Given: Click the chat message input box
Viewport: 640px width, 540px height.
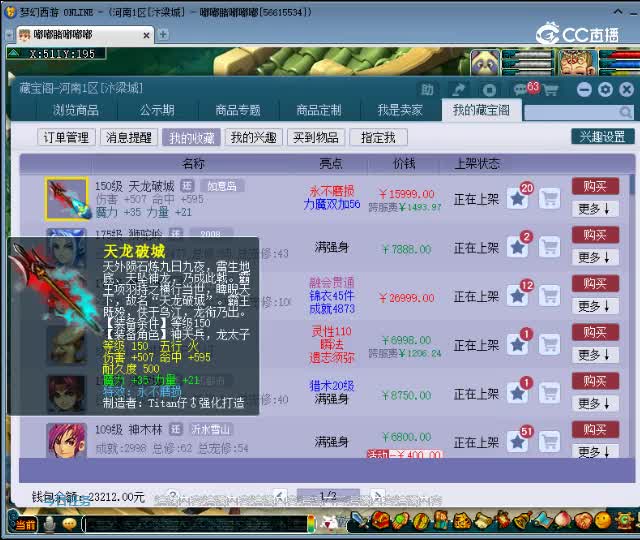Looking at the screenshot, I should click(x=194, y=524).
